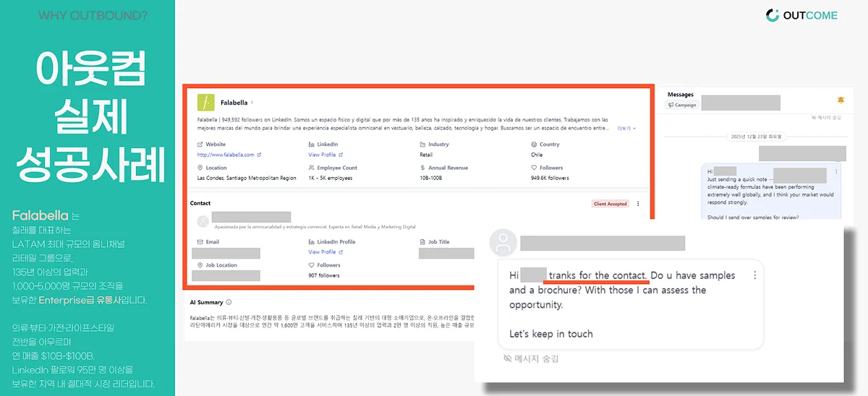868x396 pixels.
Task: Open the three-dot menu on sent message
Action: tap(836, 171)
